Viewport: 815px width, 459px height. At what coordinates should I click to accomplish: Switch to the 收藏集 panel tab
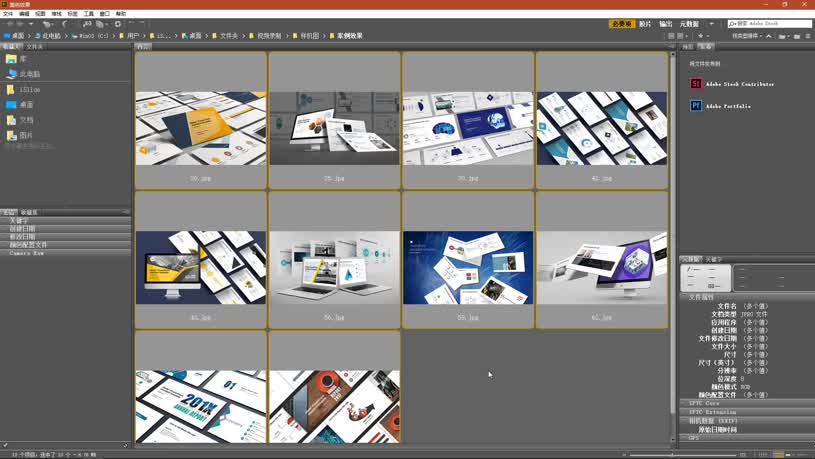click(x=29, y=212)
